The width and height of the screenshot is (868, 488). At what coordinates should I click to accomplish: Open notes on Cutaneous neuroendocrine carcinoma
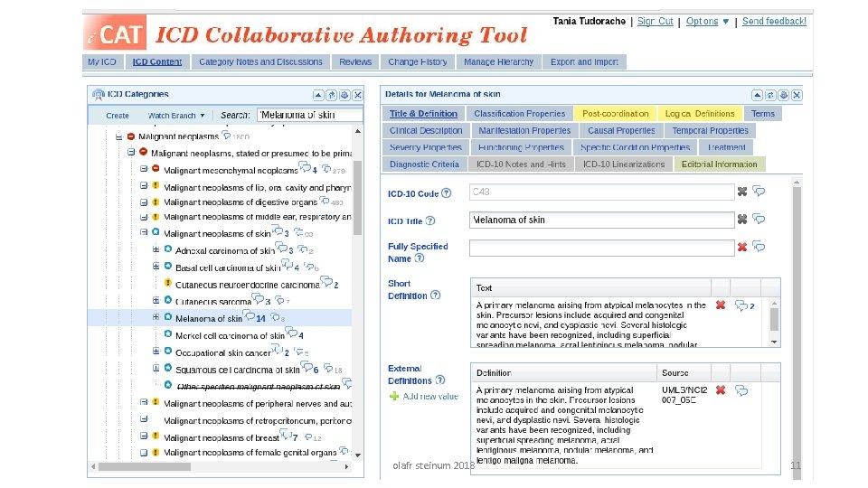pos(329,283)
